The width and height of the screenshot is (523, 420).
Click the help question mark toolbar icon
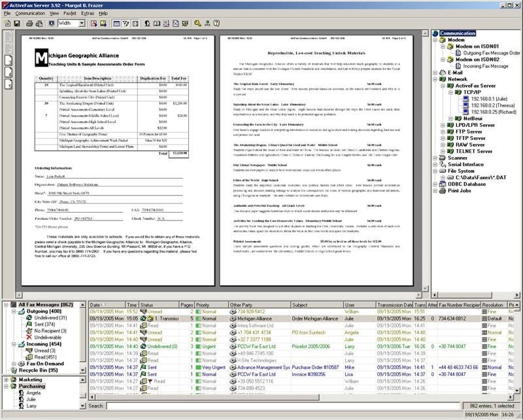(x=216, y=24)
